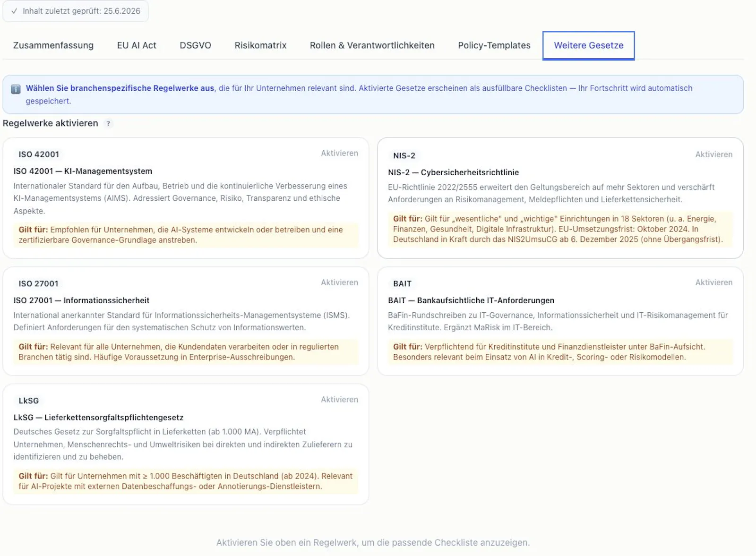Open the help tooltip next to Regelwerke aktivieren

[108, 123]
